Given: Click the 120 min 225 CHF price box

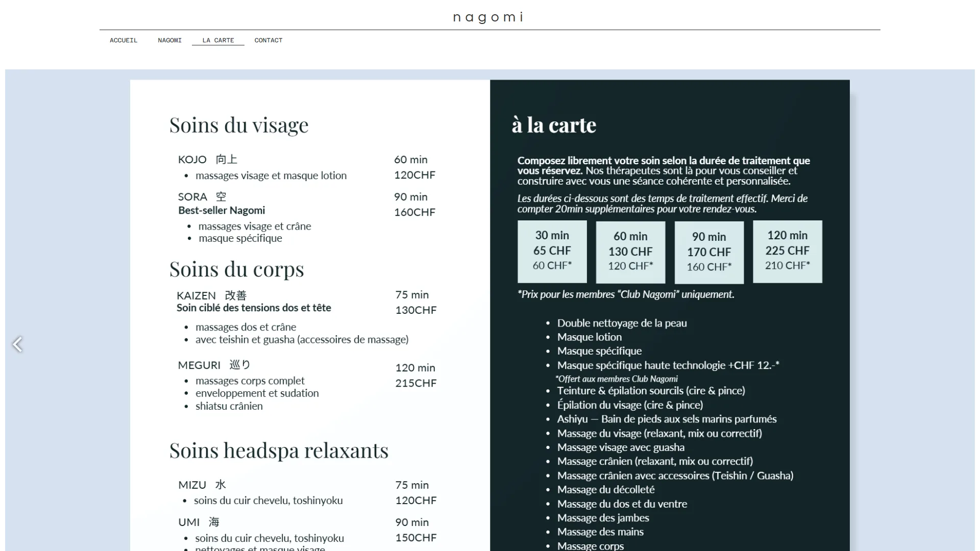Looking at the screenshot, I should pyautogui.click(x=788, y=252).
